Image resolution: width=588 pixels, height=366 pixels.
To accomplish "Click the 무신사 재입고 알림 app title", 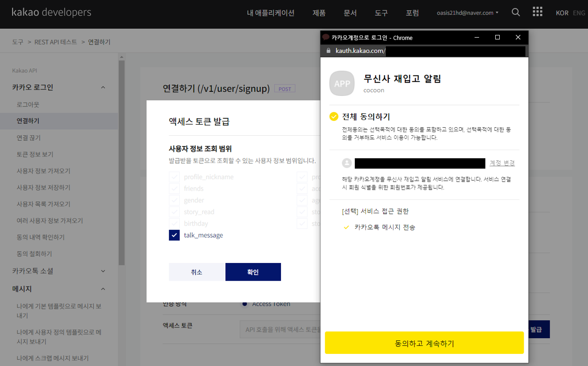I will pos(403,79).
